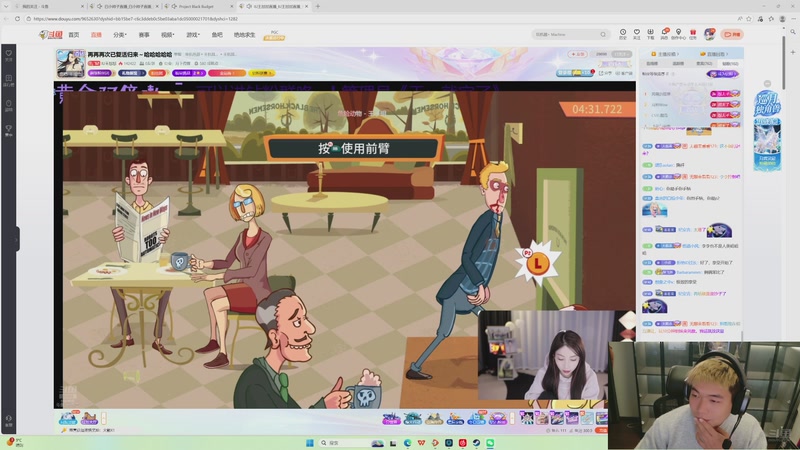Click the Microsoft Edge taskbar icon

[x=407, y=443]
